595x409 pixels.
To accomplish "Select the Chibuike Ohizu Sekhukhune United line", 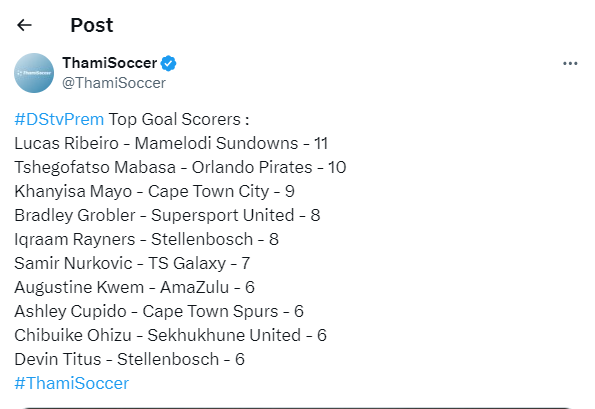I will point(170,335).
